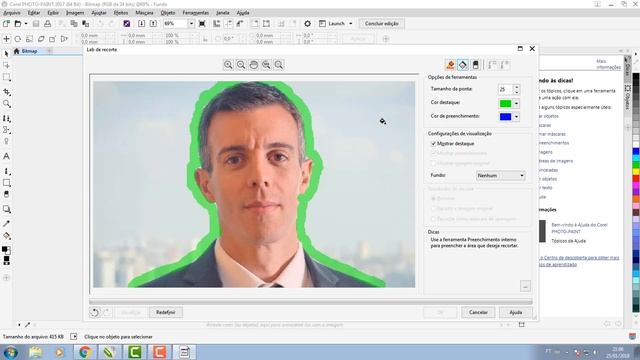
Task: Pick the Pick (arrow) tool in toolbox
Action: [6, 53]
